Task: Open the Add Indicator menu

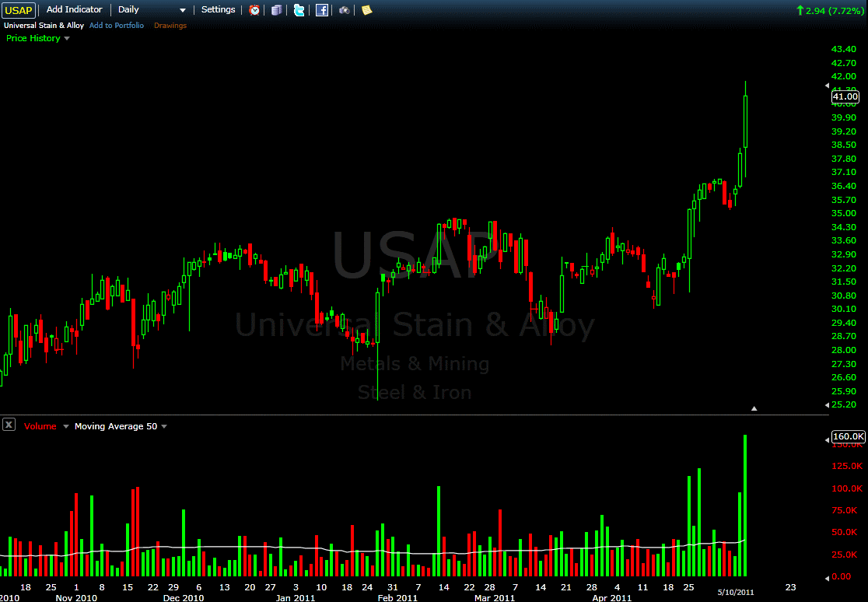Action: (74, 9)
